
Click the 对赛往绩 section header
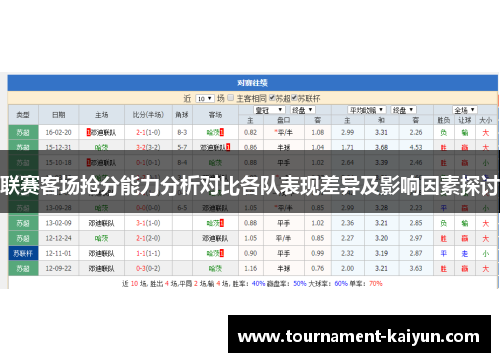(x=253, y=83)
